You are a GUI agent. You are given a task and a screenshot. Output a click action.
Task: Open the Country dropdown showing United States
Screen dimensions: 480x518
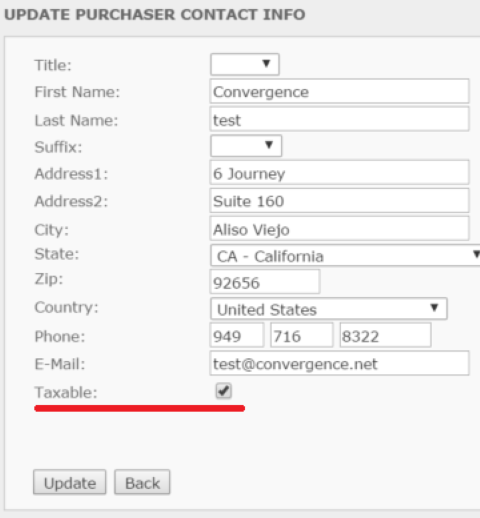(329, 309)
